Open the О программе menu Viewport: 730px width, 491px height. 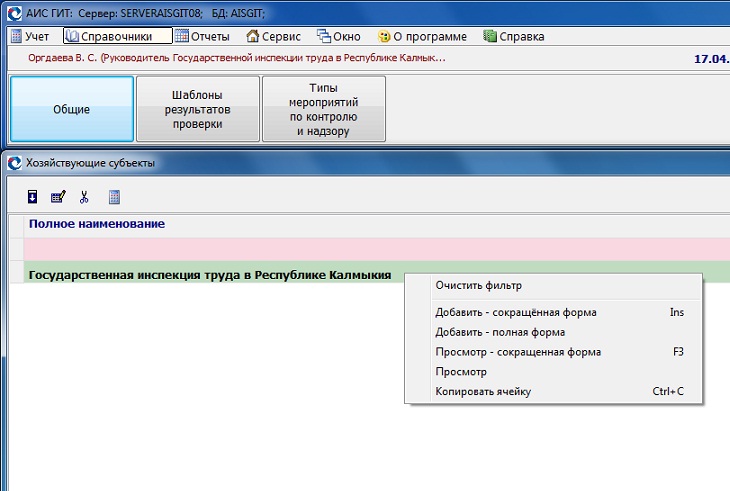tap(422, 36)
